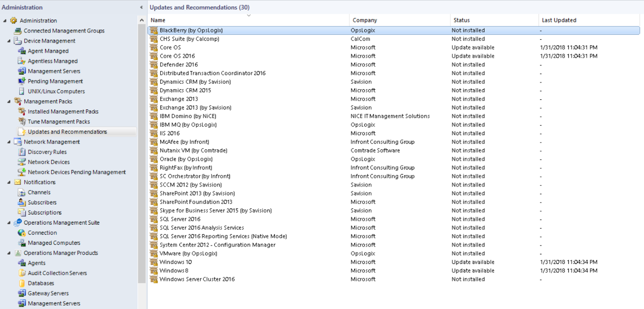
Task: Collapse the Administration root node
Action: click(x=5, y=21)
